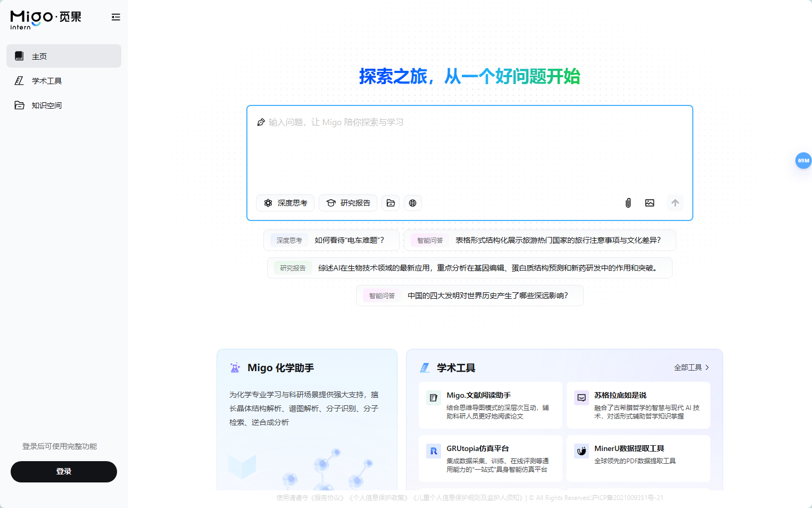Click the 智能问答 tag on 四大发明 suggestion

pos(382,296)
